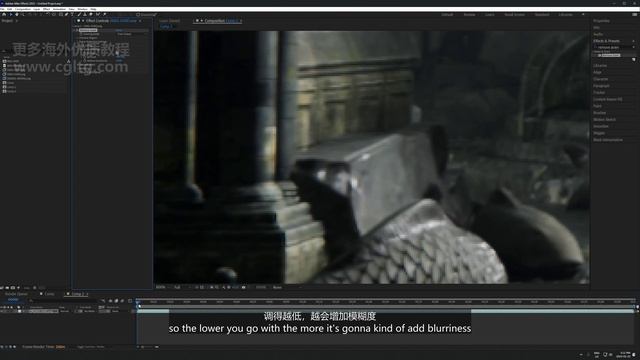The image size is (640, 360).
Task: Expand the Motion Sketch panel
Action: pyautogui.click(x=604, y=120)
